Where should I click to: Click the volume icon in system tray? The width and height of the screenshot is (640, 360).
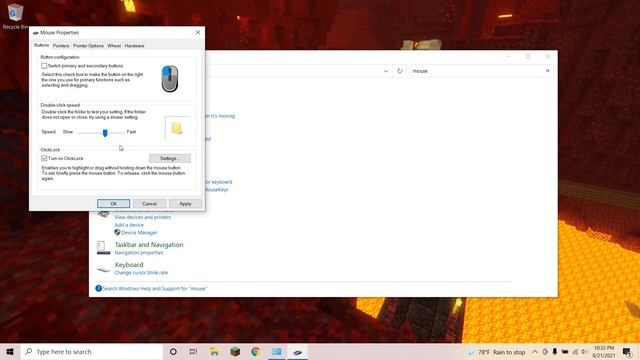tap(584, 351)
